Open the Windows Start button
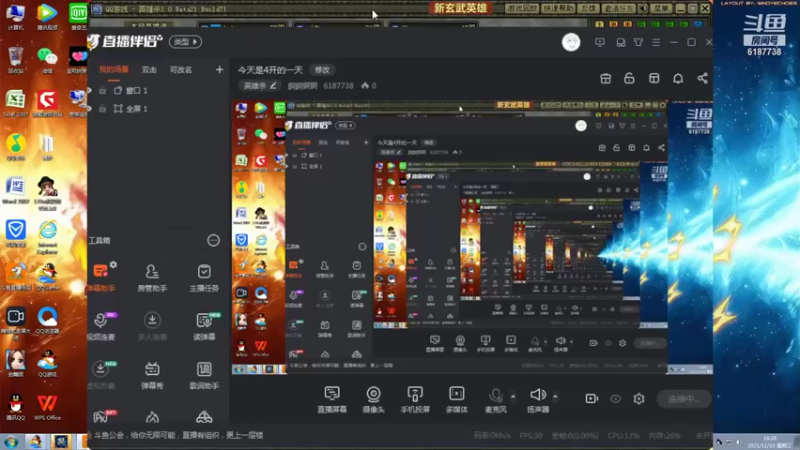This screenshot has width=800, height=450. [11, 441]
